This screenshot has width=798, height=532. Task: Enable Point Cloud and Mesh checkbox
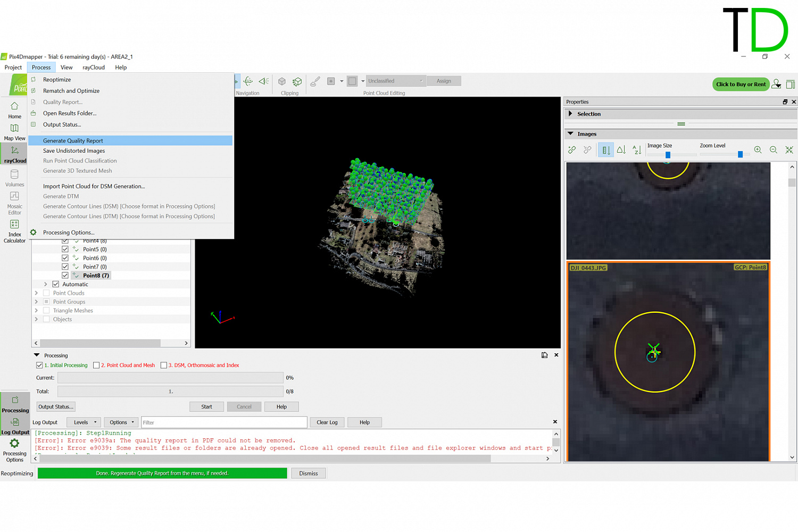pos(96,365)
